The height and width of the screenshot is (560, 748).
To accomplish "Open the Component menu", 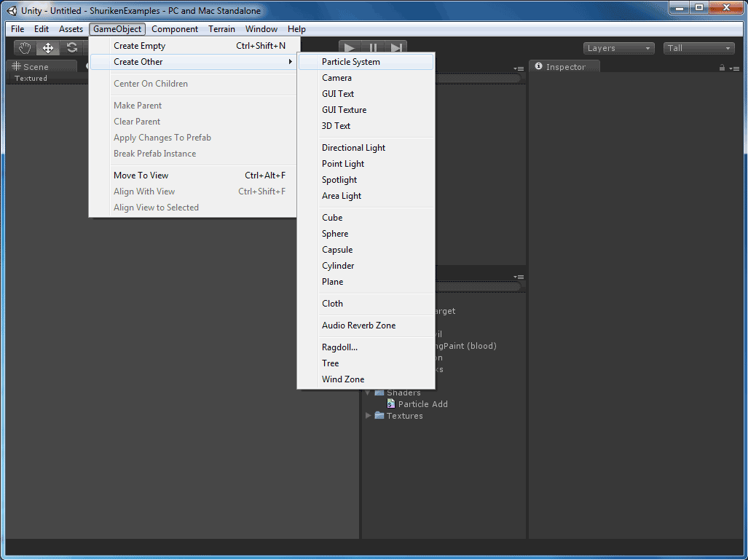I will 175,29.
